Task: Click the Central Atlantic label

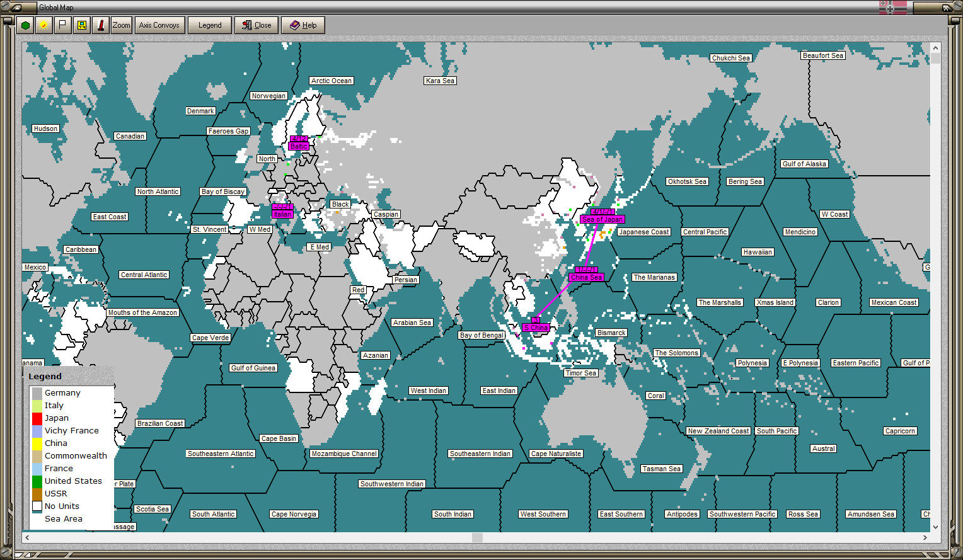Action: click(x=144, y=275)
